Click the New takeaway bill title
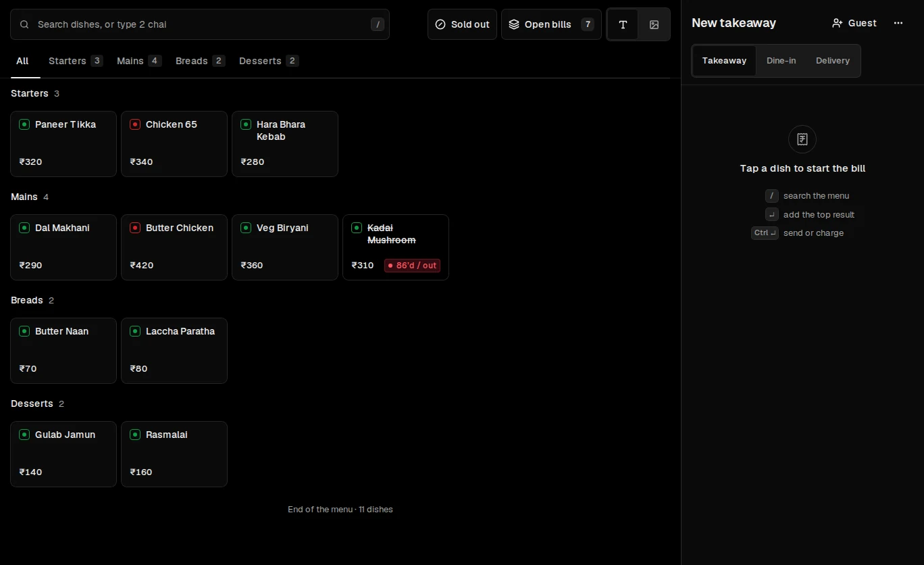The height and width of the screenshot is (565, 924). tap(734, 23)
